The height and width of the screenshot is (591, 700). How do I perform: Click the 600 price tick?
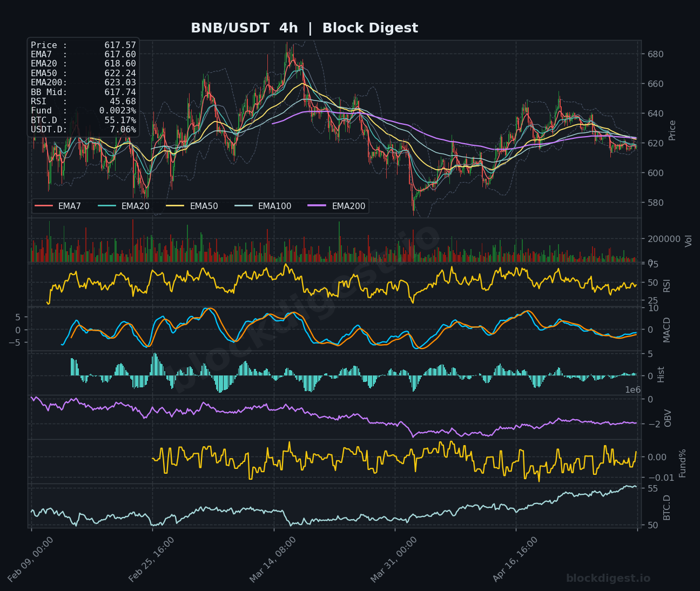(655, 173)
